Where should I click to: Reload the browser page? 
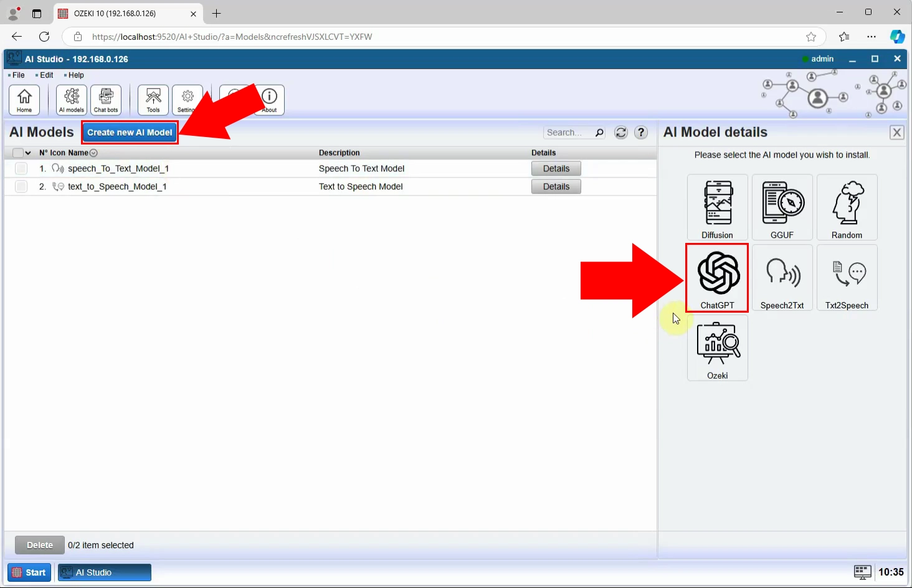point(44,37)
